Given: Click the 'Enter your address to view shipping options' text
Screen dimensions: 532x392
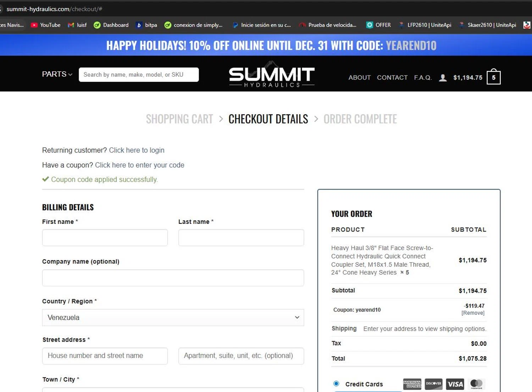Looking at the screenshot, I should click(425, 329).
